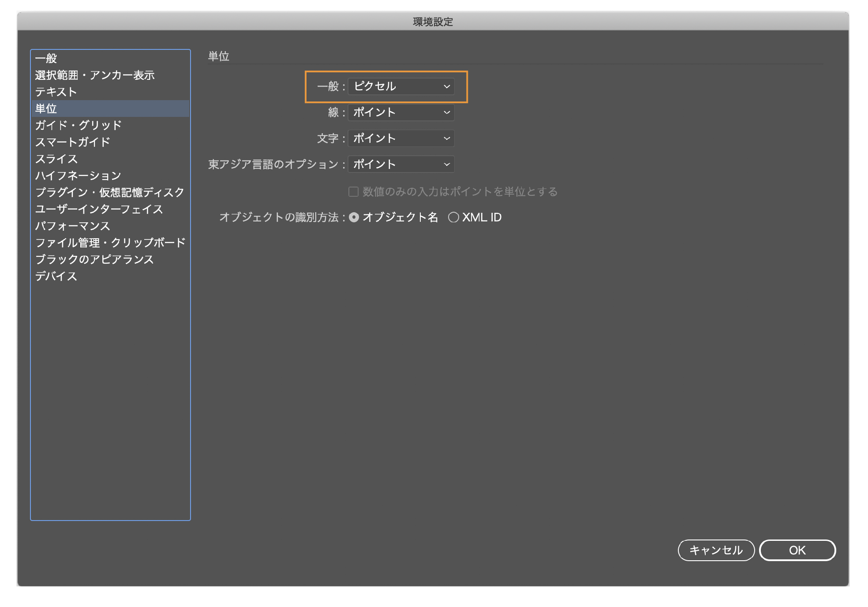This screenshot has height=607, width=868.
Task: Click the キャンセル button
Action: tap(716, 550)
